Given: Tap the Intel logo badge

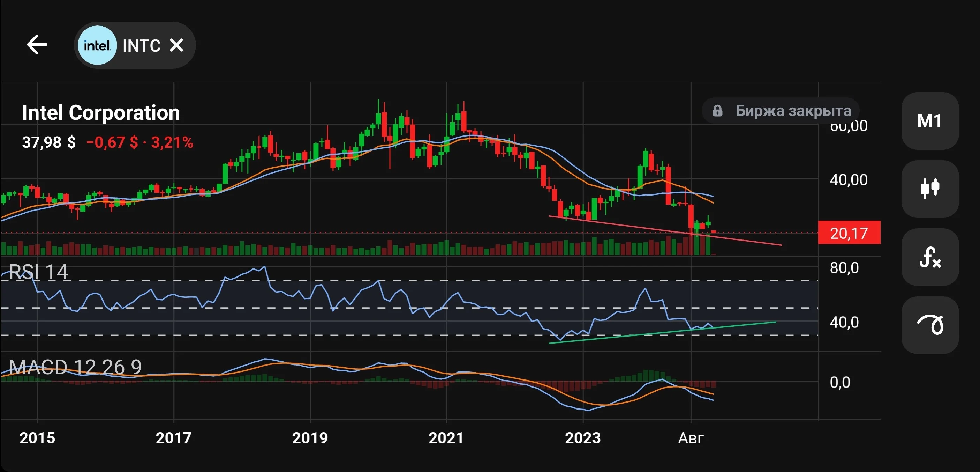Looking at the screenshot, I should pos(97,45).
